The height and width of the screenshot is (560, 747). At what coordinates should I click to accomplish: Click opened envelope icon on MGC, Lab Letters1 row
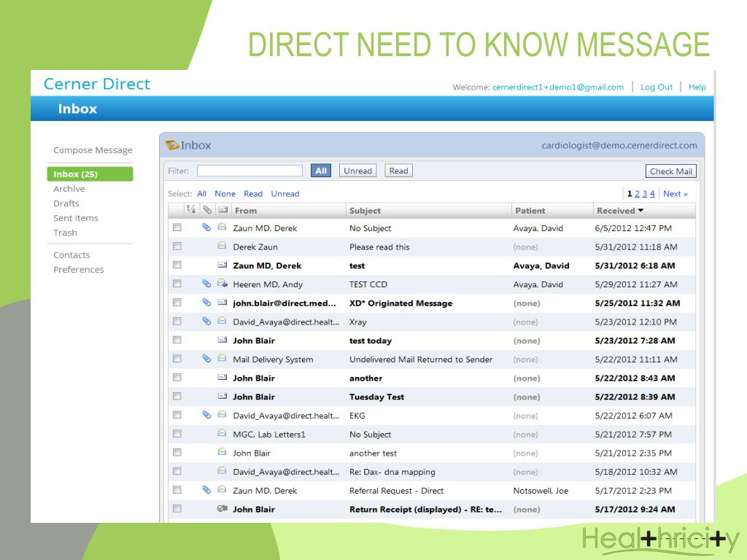pos(222,433)
